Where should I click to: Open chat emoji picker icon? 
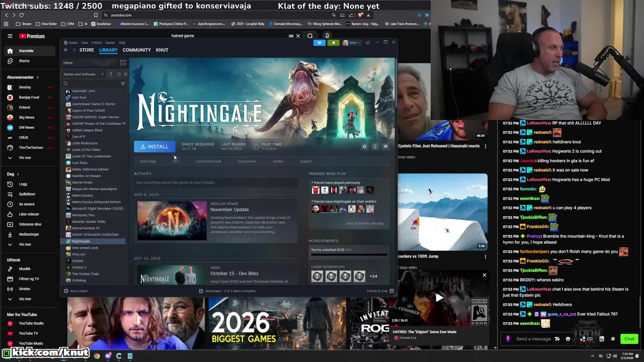(568, 339)
